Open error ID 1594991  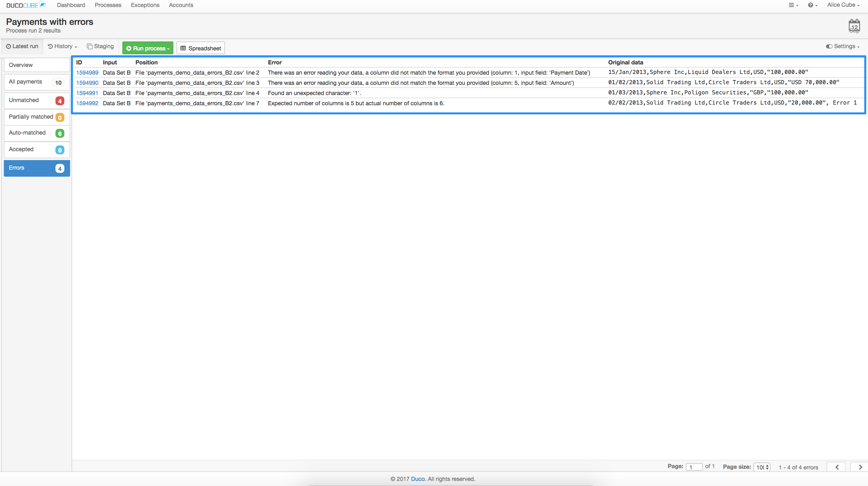(x=87, y=93)
